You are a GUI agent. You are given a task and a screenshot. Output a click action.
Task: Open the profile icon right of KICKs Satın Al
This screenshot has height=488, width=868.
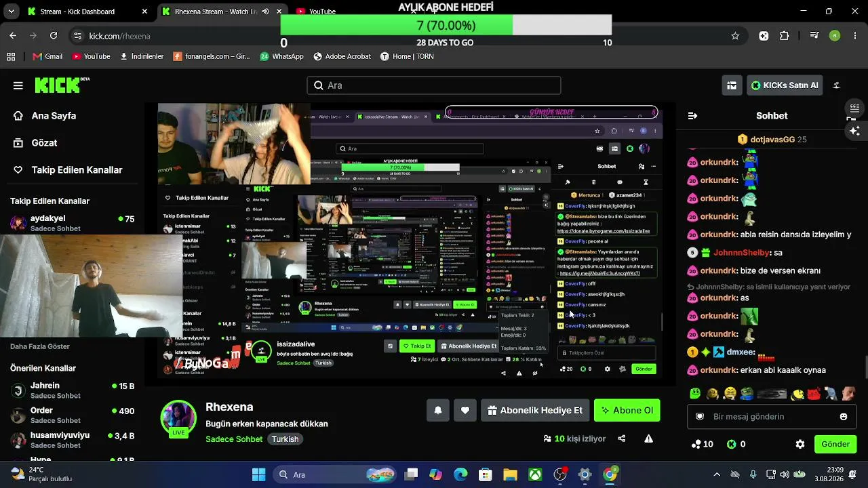(x=836, y=85)
